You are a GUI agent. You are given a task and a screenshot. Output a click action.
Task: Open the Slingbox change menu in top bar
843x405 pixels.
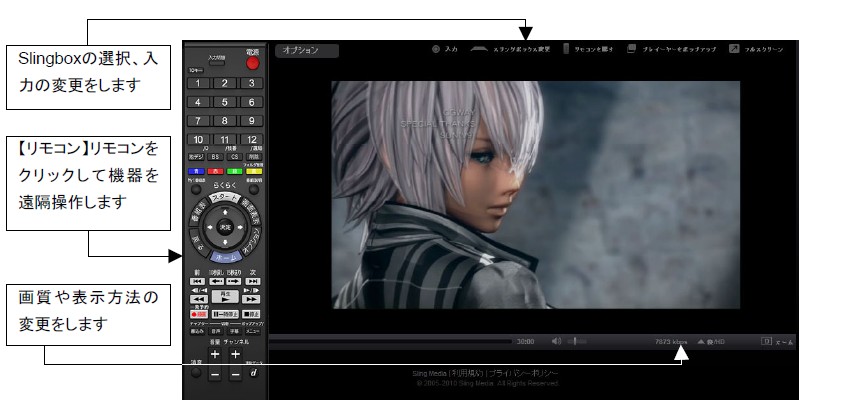pos(510,49)
